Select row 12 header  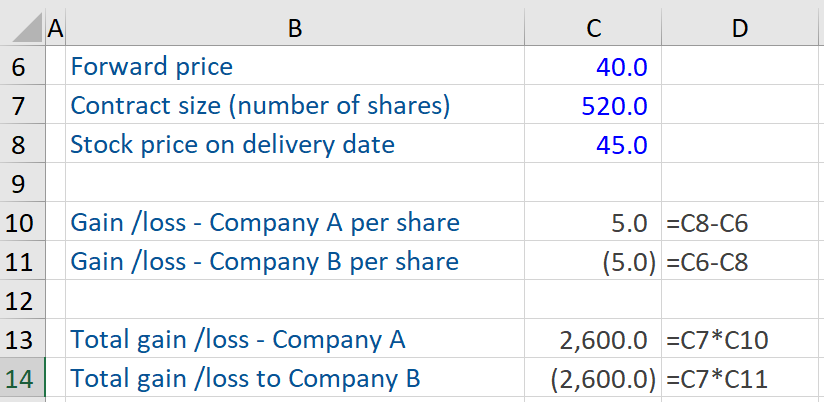tap(22, 300)
